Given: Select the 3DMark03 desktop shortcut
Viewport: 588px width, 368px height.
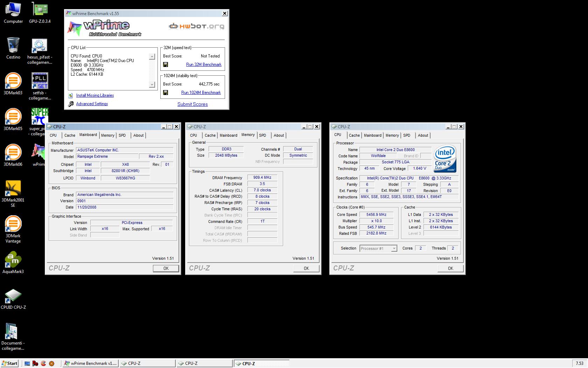Looking at the screenshot, I should [x=13, y=84].
